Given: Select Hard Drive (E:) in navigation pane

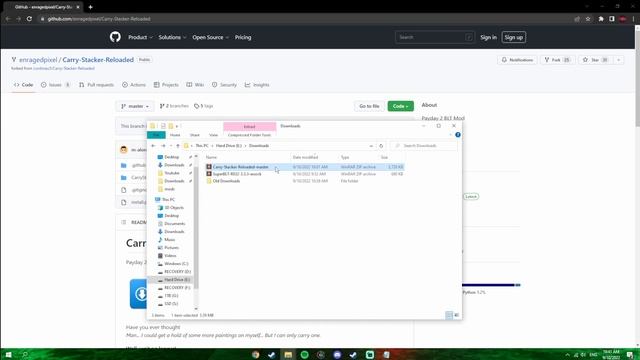Looking at the screenshot, I should pyautogui.click(x=173, y=280).
